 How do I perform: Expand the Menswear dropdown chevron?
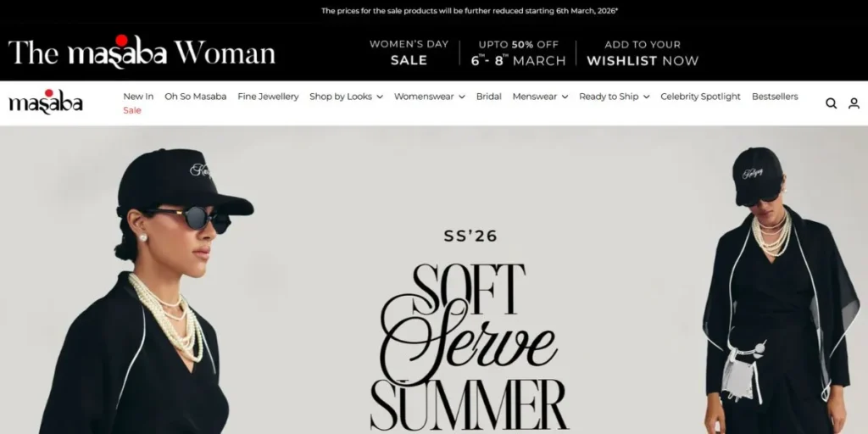click(x=565, y=97)
